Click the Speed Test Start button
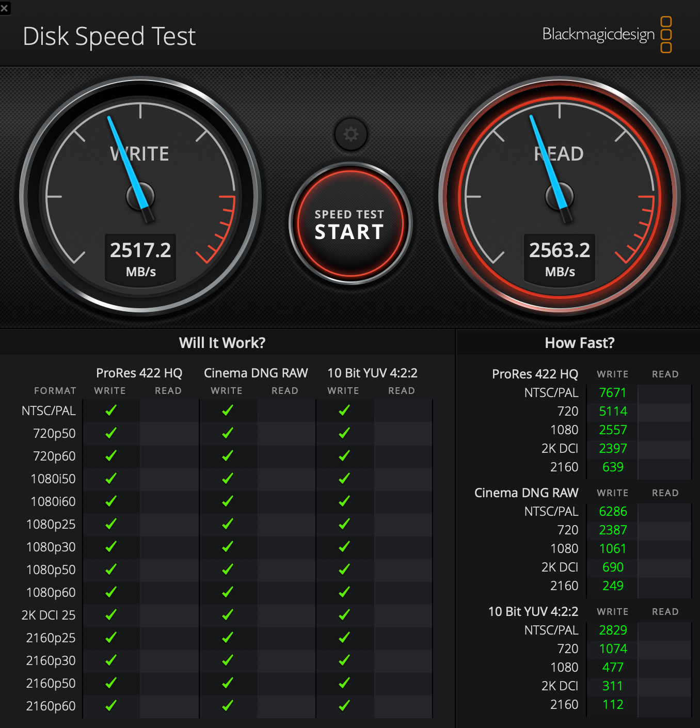Screen dimensions: 700x728 point(350,224)
